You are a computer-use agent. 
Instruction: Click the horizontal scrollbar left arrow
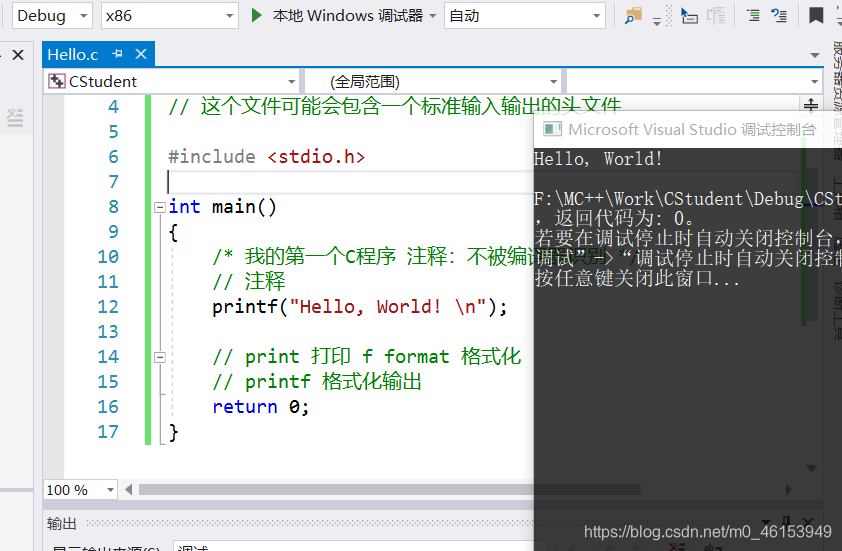tap(128, 489)
